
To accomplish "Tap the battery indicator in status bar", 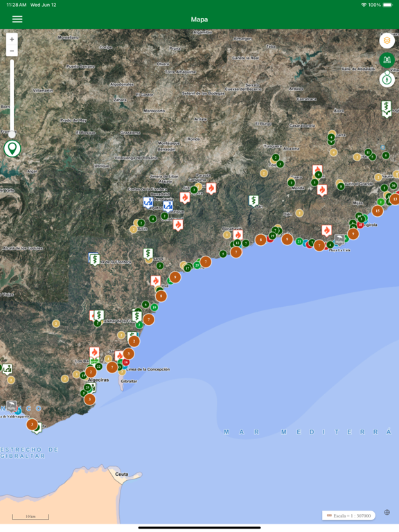I will click(x=387, y=5).
